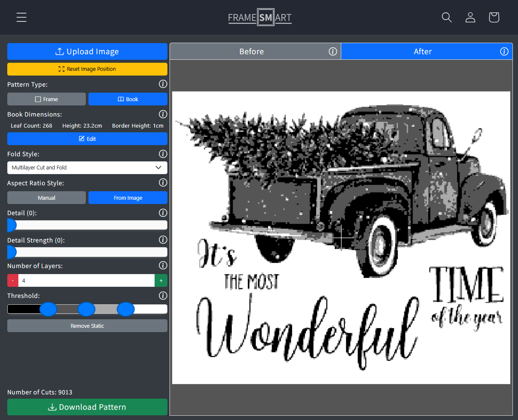The height and width of the screenshot is (420, 518).
Task: Click the Leaf Count: 268 text
Action: tap(32, 125)
